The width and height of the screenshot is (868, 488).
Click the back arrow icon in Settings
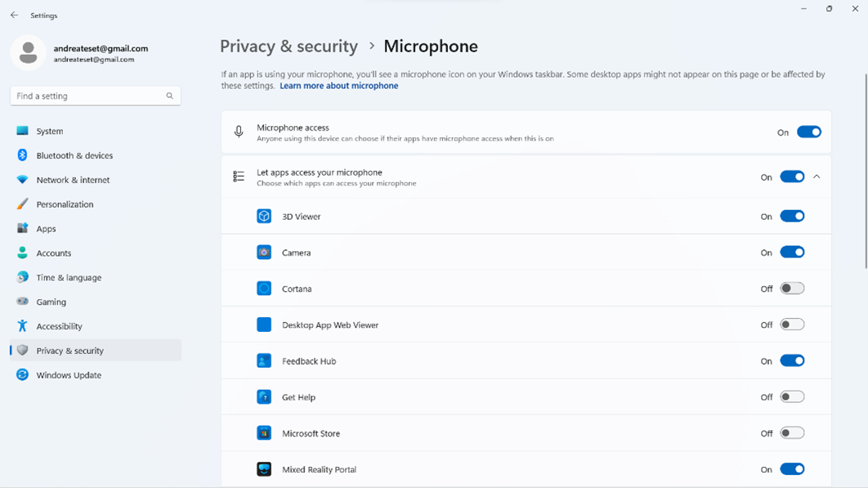[x=14, y=16]
